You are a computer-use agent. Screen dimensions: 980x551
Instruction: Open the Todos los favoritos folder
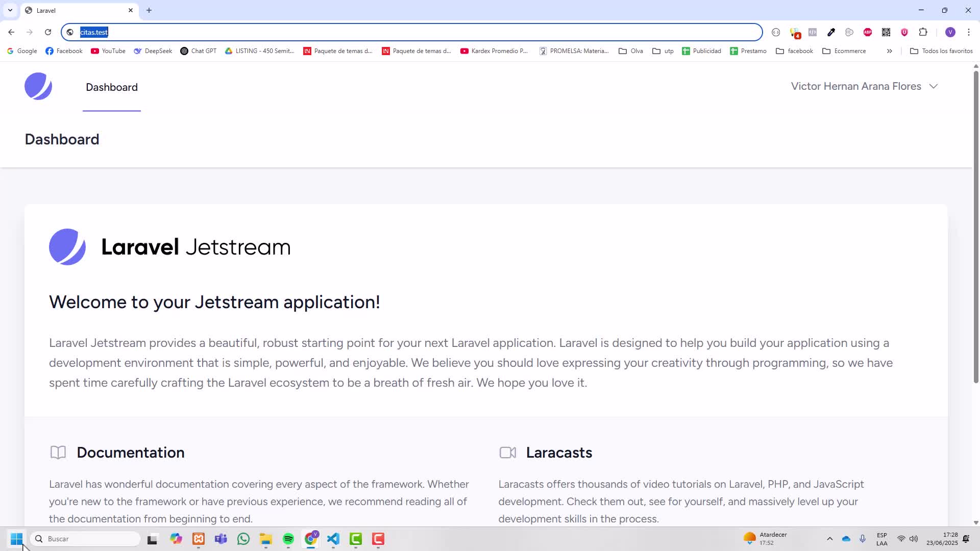tap(941, 51)
